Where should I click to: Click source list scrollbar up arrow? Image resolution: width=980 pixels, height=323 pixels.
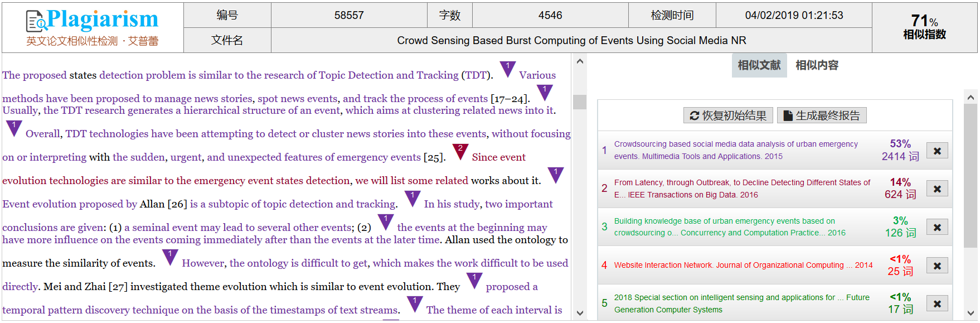(x=971, y=97)
